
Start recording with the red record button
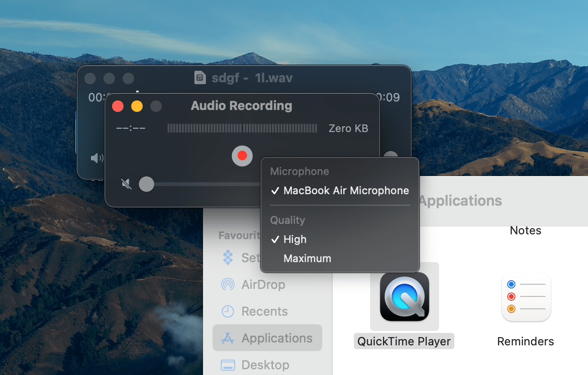tap(242, 156)
